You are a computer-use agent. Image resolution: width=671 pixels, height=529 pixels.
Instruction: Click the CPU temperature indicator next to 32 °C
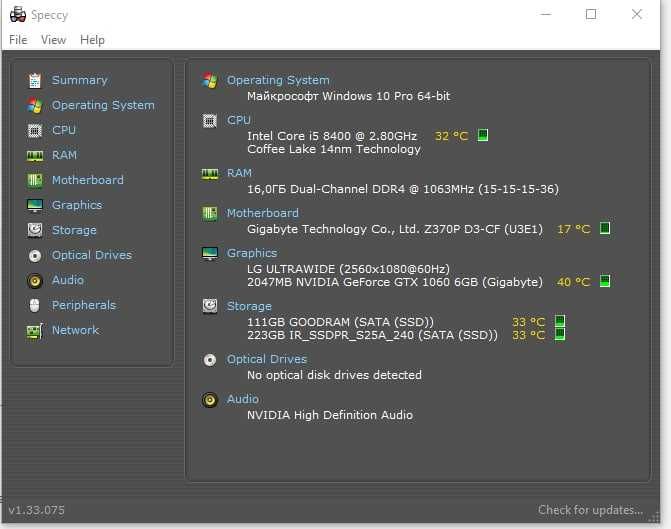[483, 135]
